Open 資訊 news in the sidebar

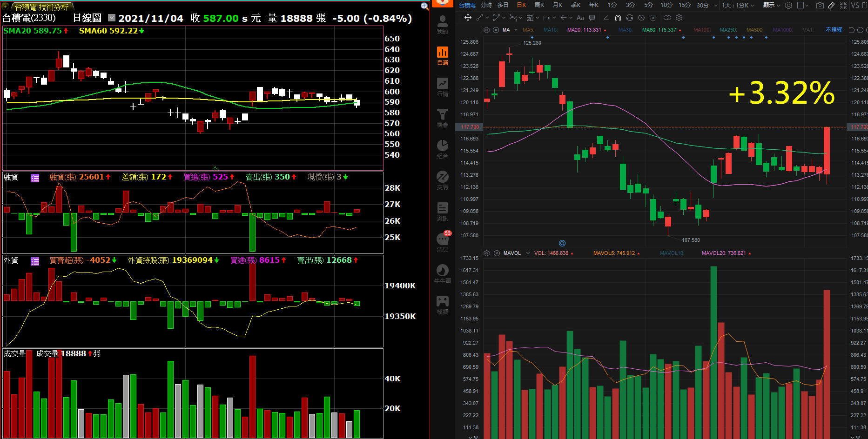(x=442, y=212)
